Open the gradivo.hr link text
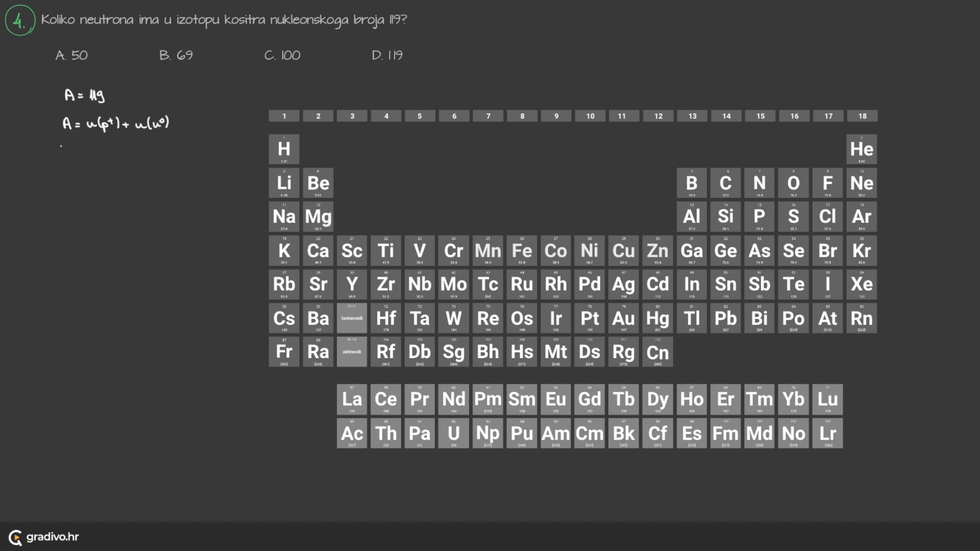980x551 pixels. pos(53,537)
